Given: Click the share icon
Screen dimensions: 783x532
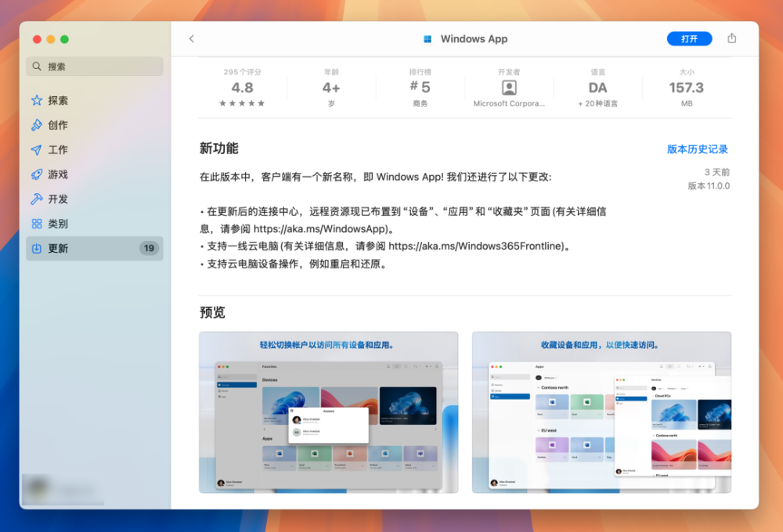Looking at the screenshot, I should [x=731, y=38].
